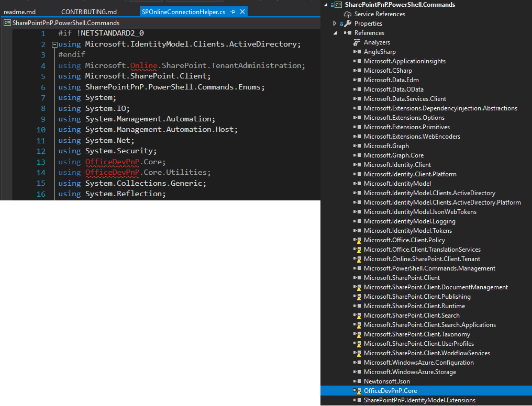This screenshot has width=532, height=406.
Task: Click the reference icon beside Newtonsoft.Json
Action: 357,381
